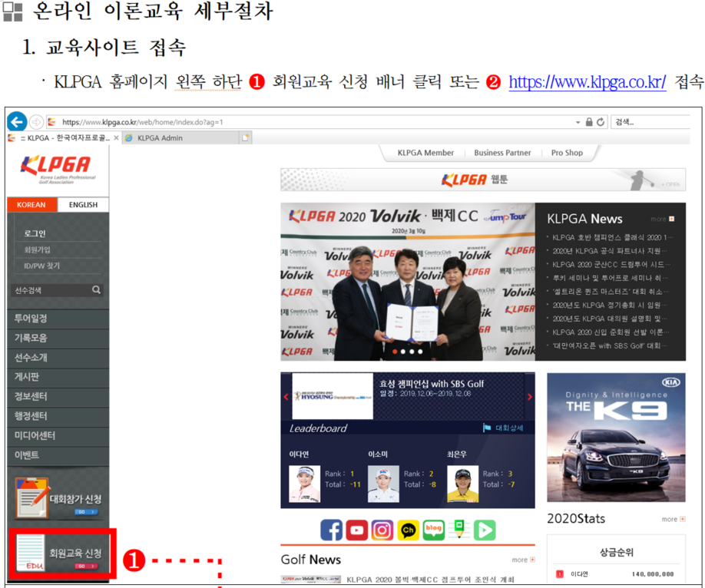This screenshot has height=588, width=705.
Task: Click the more link beside 2020Stats
Action: coord(673,519)
